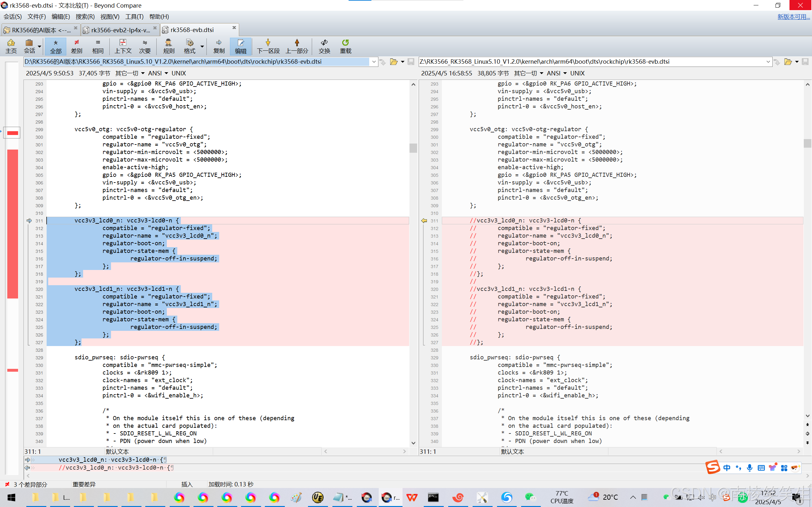Click the Swap sides (交换) icon
Image resolution: width=812 pixels, height=507 pixels.
pyautogui.click(x=324, y=46)
